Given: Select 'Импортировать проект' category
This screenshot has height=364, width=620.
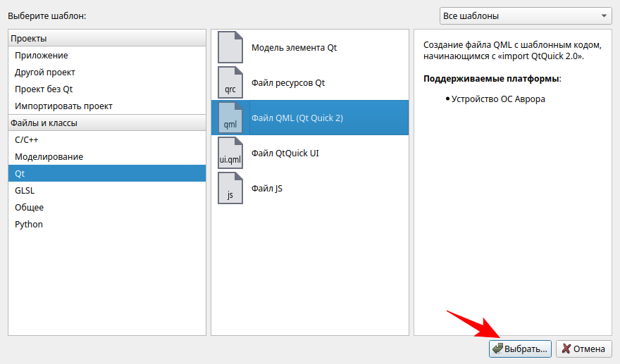Looking at the screenshot, I should (63, 106).
